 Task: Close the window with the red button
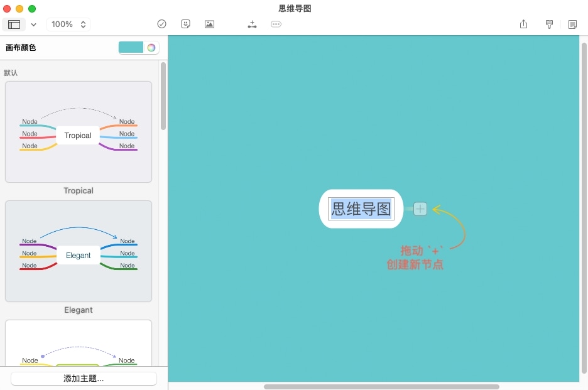point(7,8)
